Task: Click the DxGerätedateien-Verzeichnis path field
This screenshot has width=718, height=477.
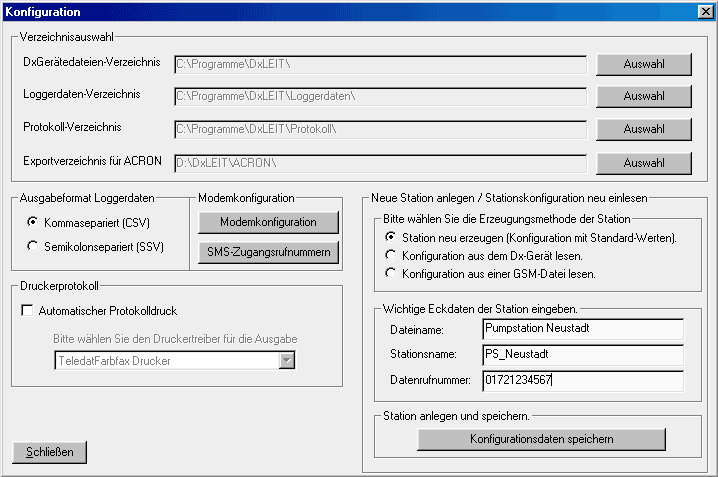Action: click(380, 65)
